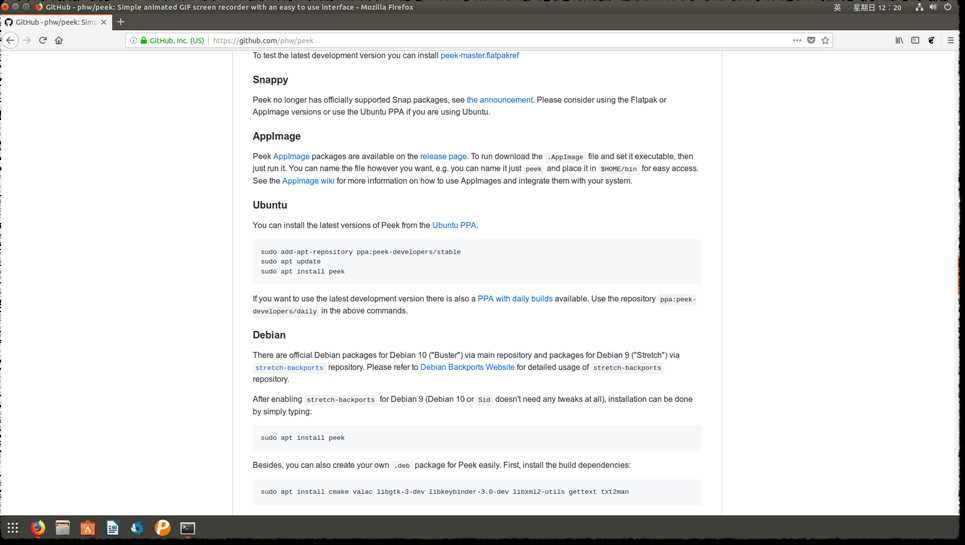Launch Firefox from the dock
This screenshot has width=965, height=545.
tap(38, 528)
